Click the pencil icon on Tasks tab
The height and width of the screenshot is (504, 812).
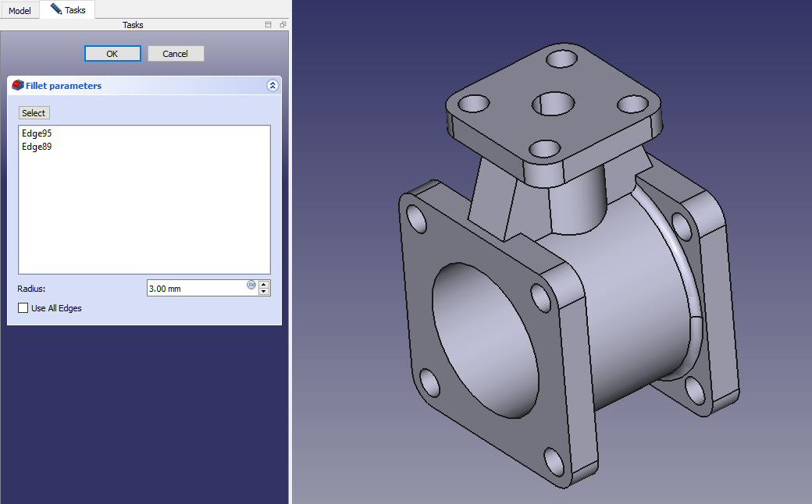point(56,9)
